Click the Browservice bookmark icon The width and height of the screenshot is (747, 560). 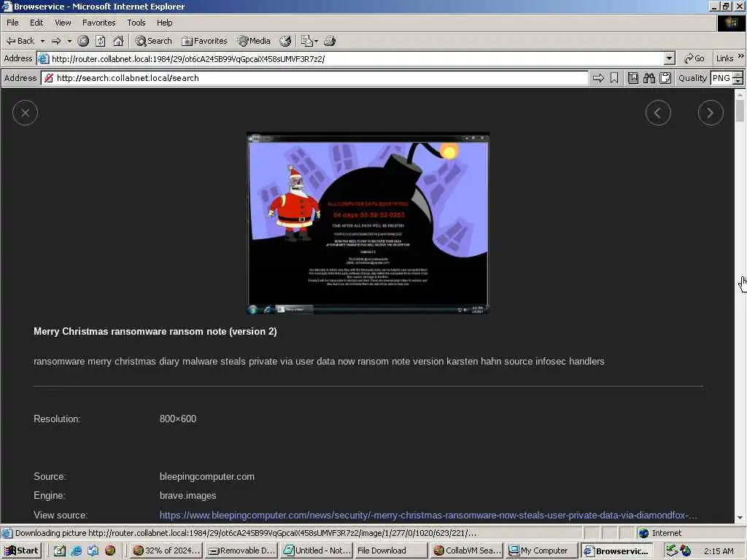pos(614,78)
